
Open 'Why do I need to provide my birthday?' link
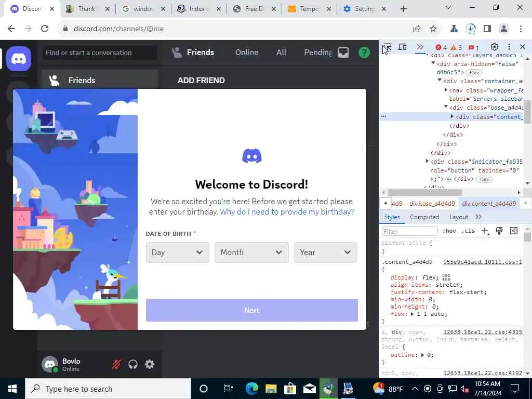[x=287, y=212]
